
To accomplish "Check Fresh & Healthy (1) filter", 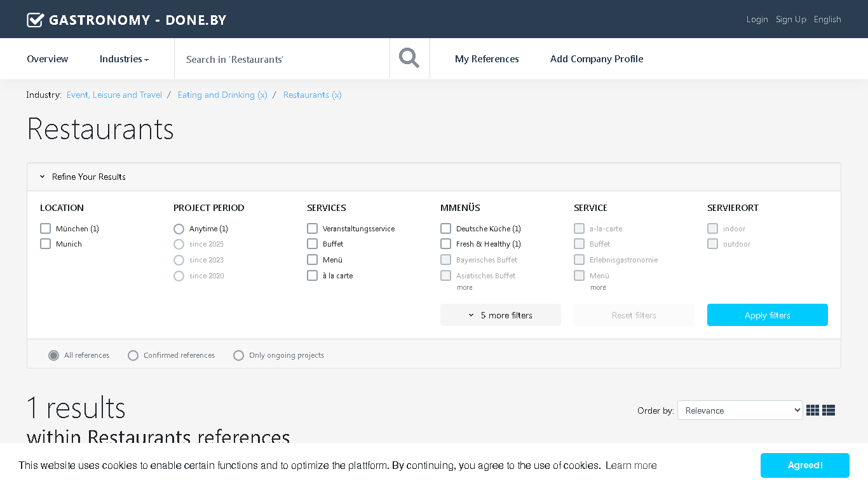I will [x=445, y=243].
